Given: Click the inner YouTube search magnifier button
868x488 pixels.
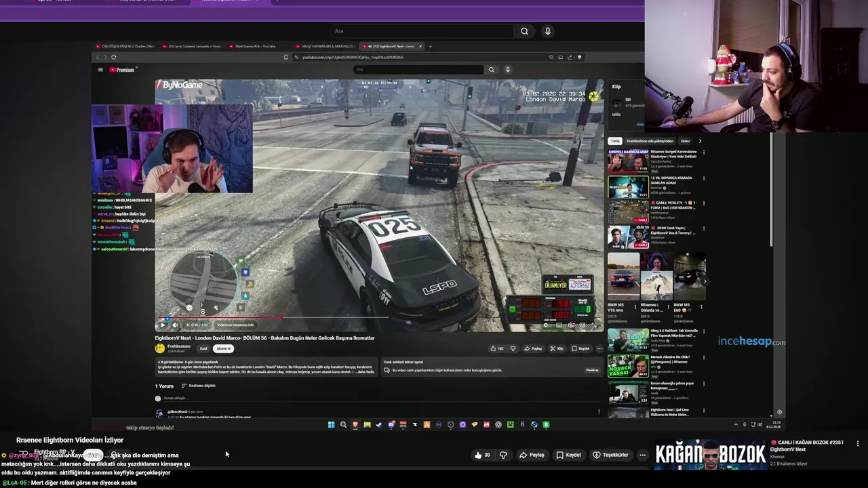Looking at the screenshot, I should pyautogui.click(x=492, y=69).
